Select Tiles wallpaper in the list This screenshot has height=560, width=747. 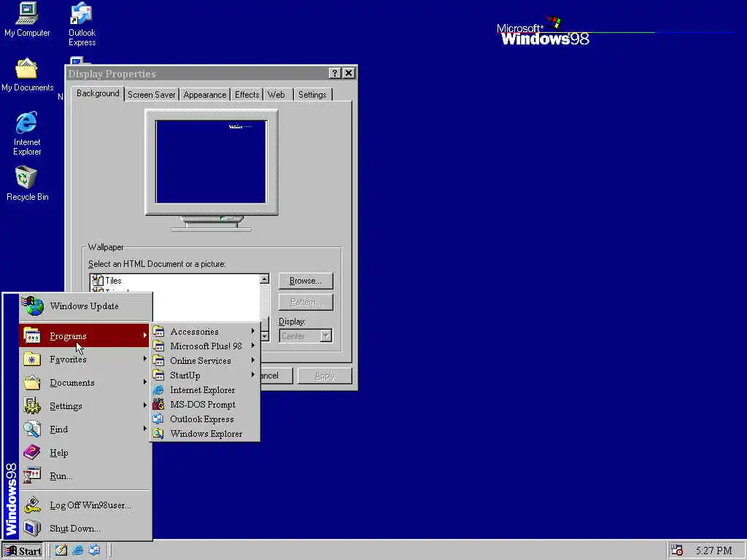coord(113,281)
